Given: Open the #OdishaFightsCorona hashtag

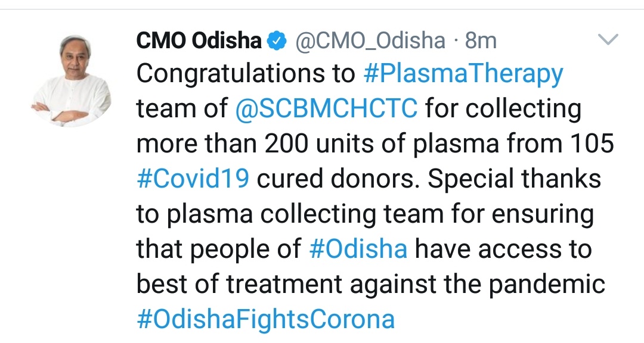Looking at the screenshot, I should (x=265, y=319).
